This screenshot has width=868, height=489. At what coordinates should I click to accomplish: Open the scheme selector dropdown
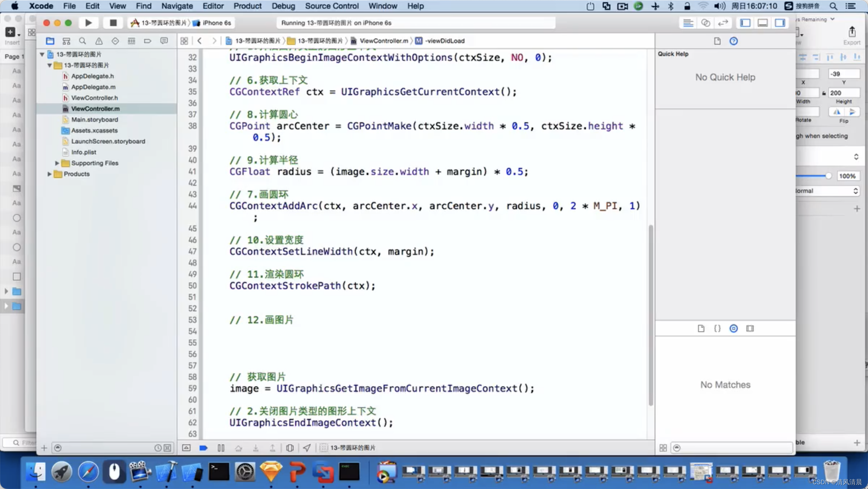coord(159,23)
